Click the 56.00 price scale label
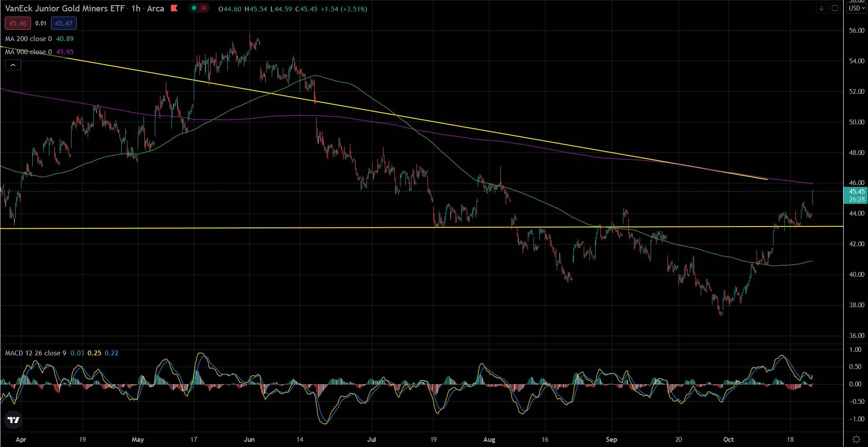 pos(857,31)
